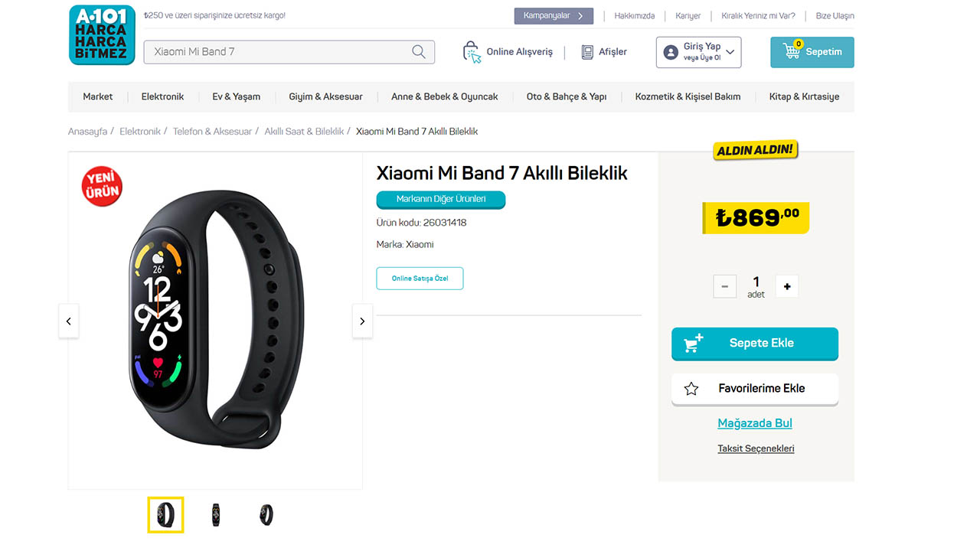Screen dimensions: 980x551
Task: Click the A101 logo
Action: 102,35
